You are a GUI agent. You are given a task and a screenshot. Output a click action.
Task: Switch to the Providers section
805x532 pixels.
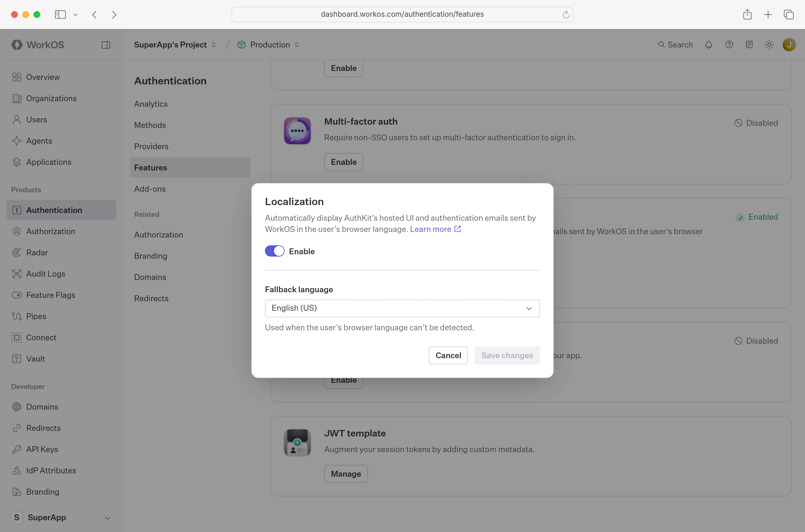[x=190, y=146]
